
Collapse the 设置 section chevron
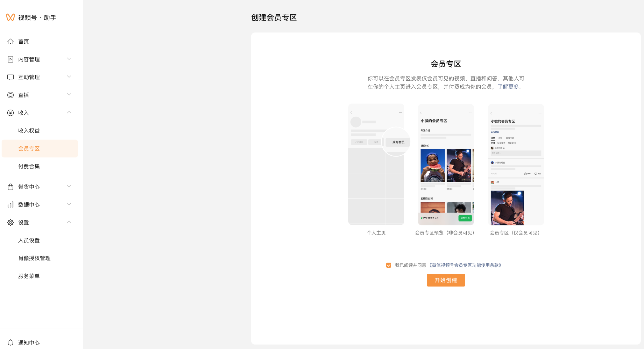(69, 222)
